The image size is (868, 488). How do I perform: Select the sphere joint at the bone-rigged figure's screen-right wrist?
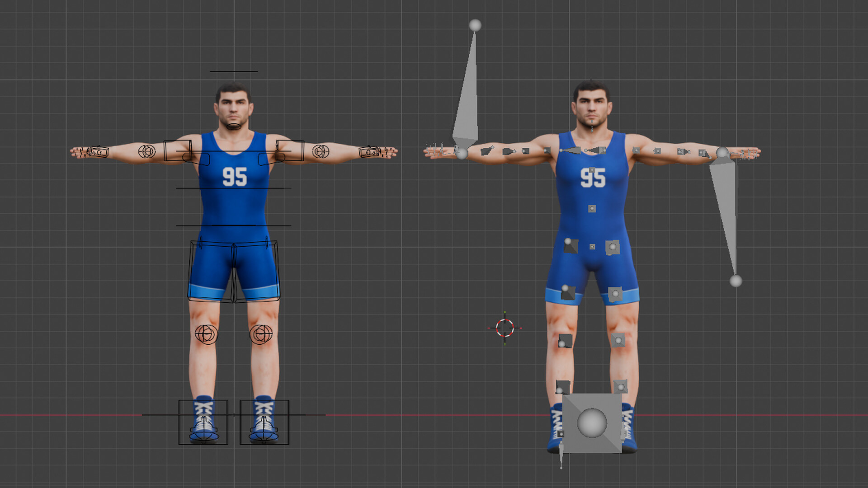(722, 153)
